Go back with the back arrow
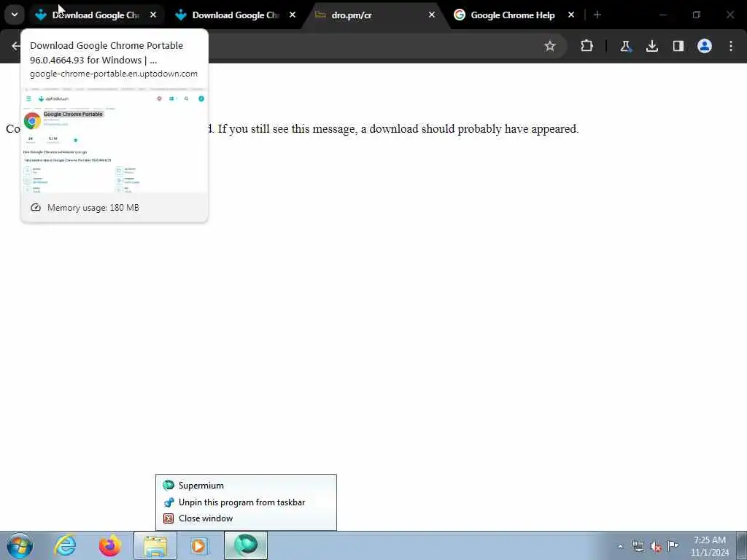 (x=16, y=46)
